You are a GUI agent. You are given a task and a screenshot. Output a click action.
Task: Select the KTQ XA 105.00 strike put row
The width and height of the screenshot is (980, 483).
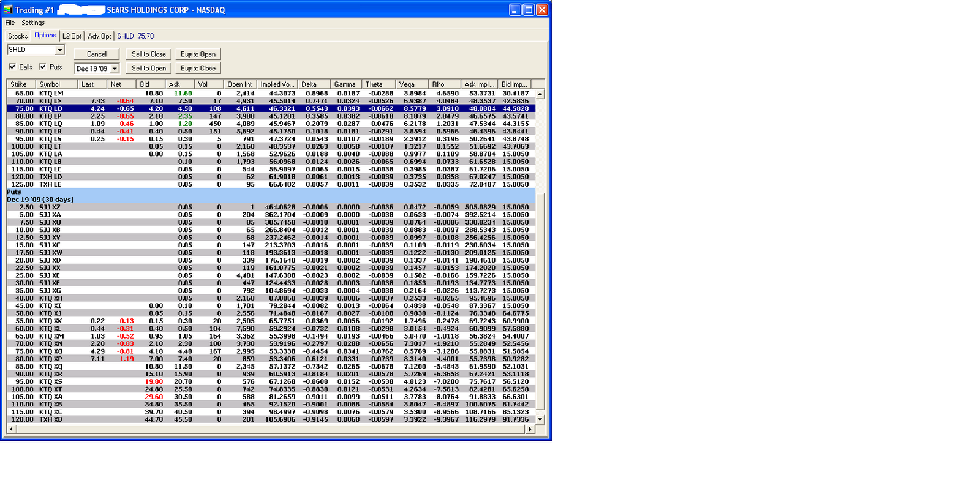tap(271, 397)
